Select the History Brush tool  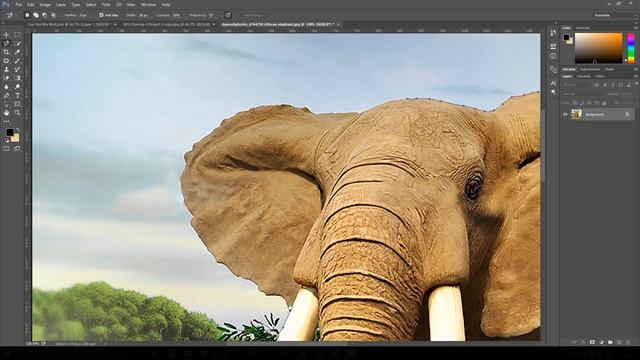click(x=17, y=69)
